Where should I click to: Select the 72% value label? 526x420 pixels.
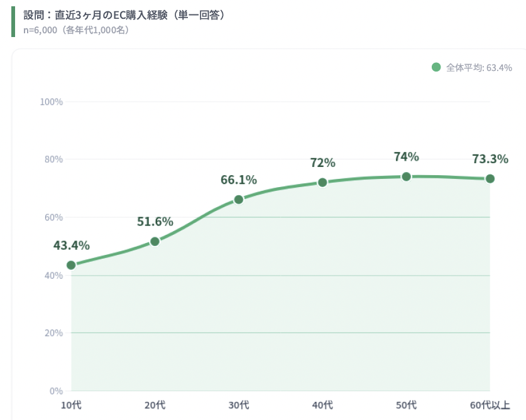(x=322, y=163)
